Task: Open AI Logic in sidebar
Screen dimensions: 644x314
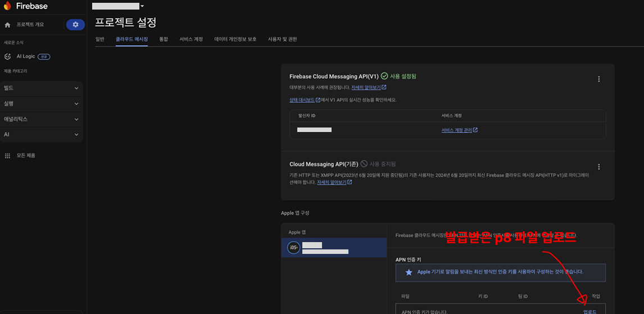Action: click(x=26, y=57)
